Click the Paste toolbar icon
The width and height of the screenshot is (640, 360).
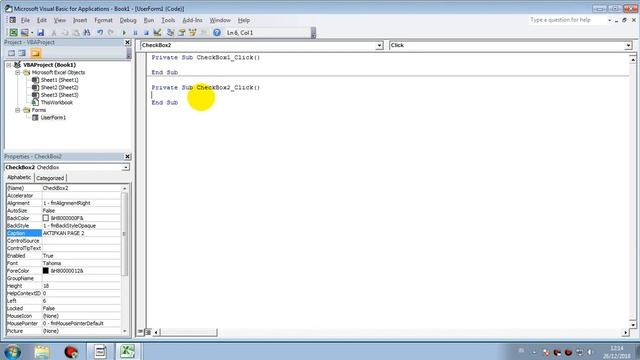click(76, 33)
